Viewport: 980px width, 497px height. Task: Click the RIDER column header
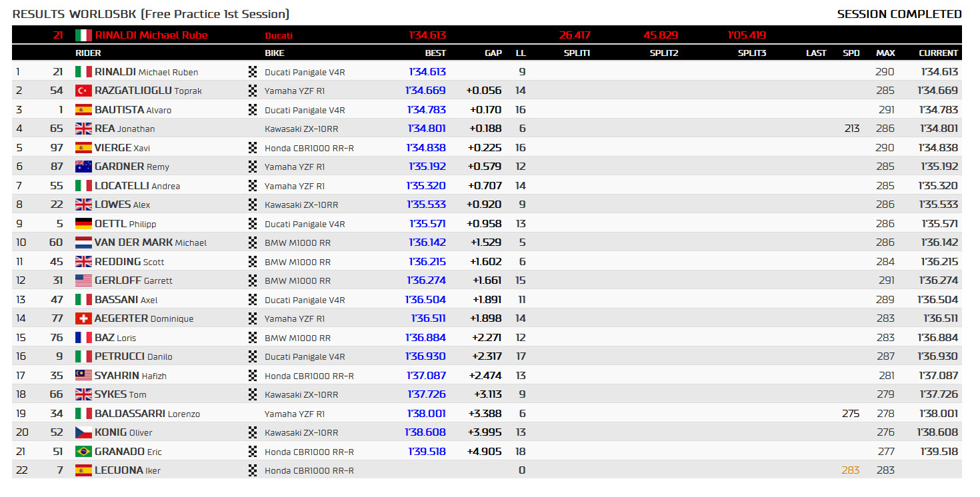(88, 53)
